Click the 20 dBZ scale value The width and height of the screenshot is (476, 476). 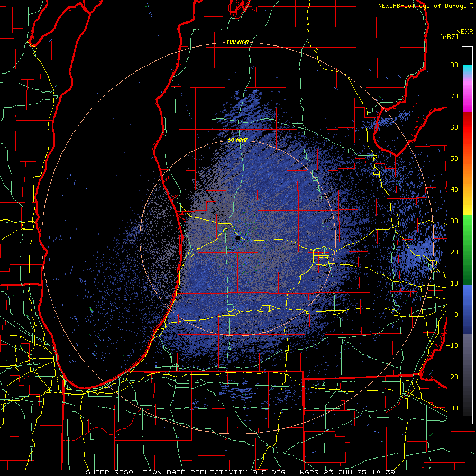tap(454, 252)
